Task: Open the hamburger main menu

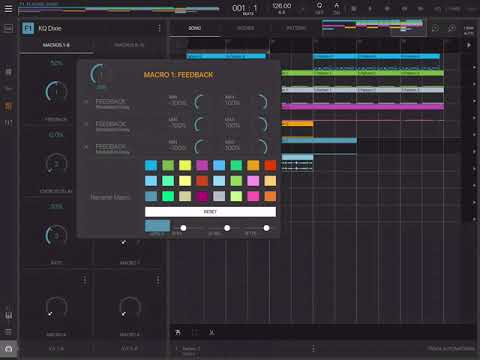Action: 8,8
